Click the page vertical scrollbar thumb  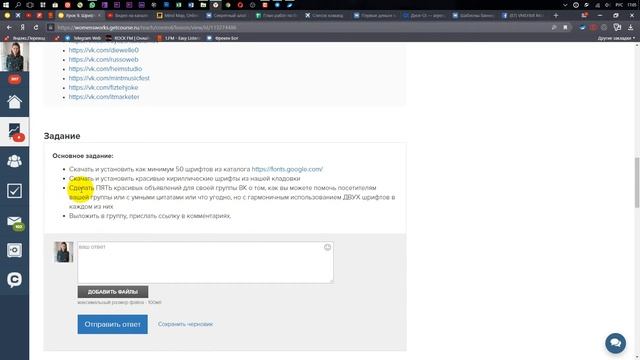point(637,182)
